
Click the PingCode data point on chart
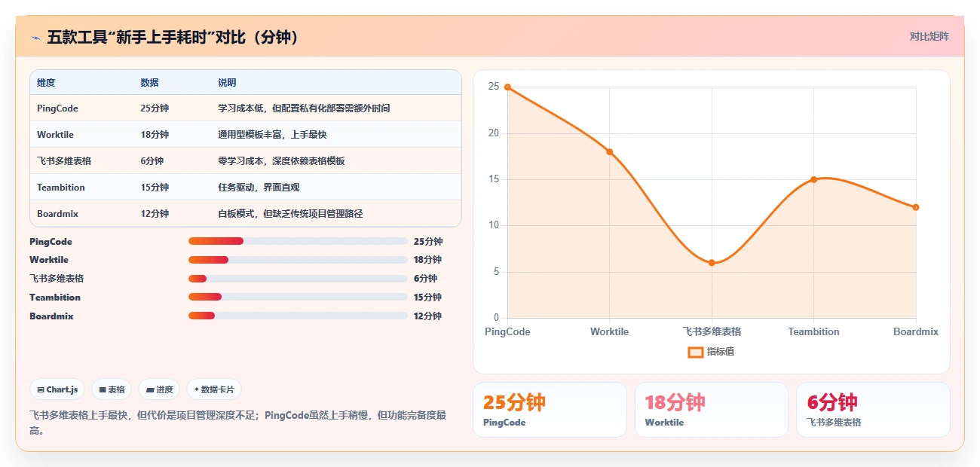pyautogui.click(x=507, y=87)
